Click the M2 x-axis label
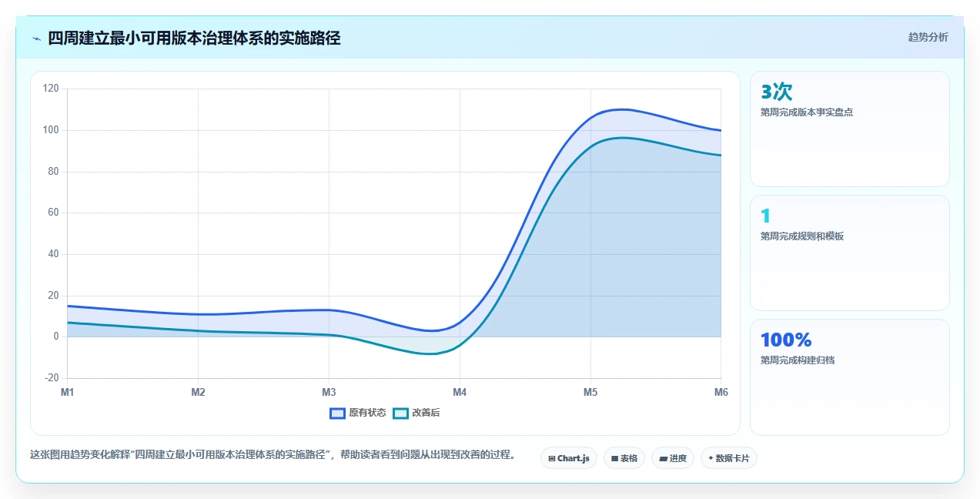 pyautogui.click(x=198, y=393)
